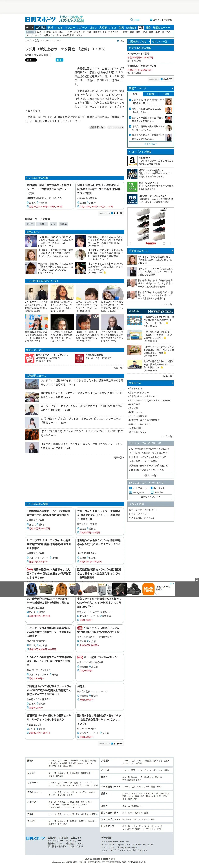Viewport: 199px width, 868px height.
Task: Click the ドラマGP icon in 芸能コンテンツ
Action: point(30,358)
